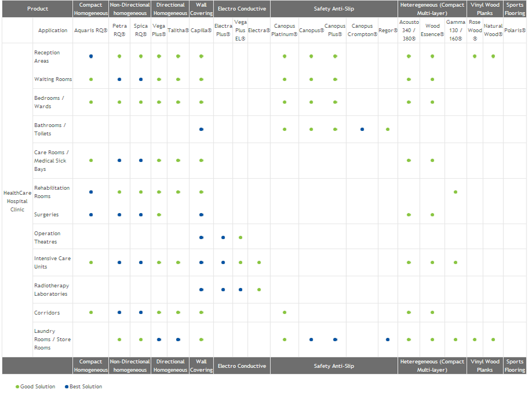The width and height of the screenshot is (532, 405).
Task: Click the Aquaris RQ® product name
Action: click(x=90, y=31)
